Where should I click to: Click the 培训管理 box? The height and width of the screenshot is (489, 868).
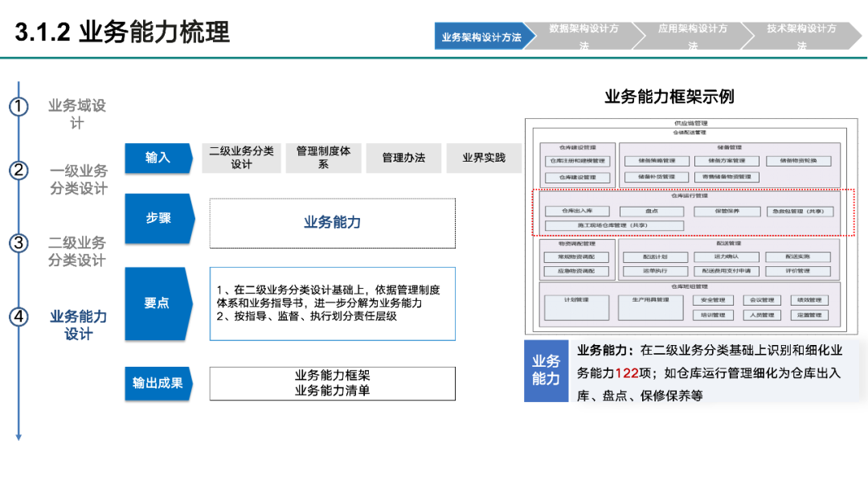(713, 315)
